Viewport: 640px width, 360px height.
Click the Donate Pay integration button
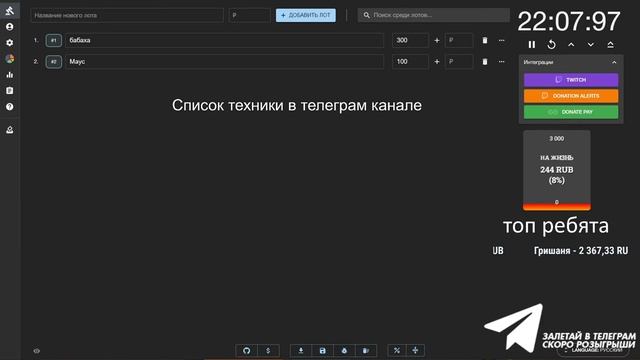(x=571, y=112)
